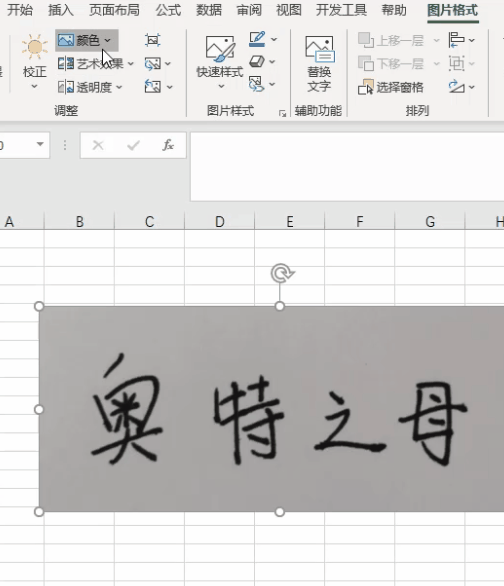
Task: Switch to the 开发工具 tab
Action: tap(341, 10)
